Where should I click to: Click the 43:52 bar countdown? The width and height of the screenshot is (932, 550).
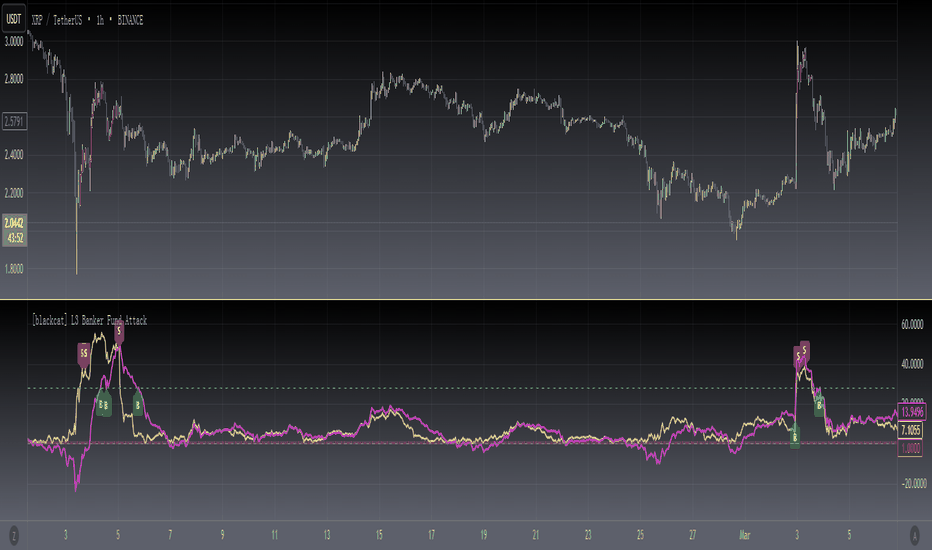14,238
